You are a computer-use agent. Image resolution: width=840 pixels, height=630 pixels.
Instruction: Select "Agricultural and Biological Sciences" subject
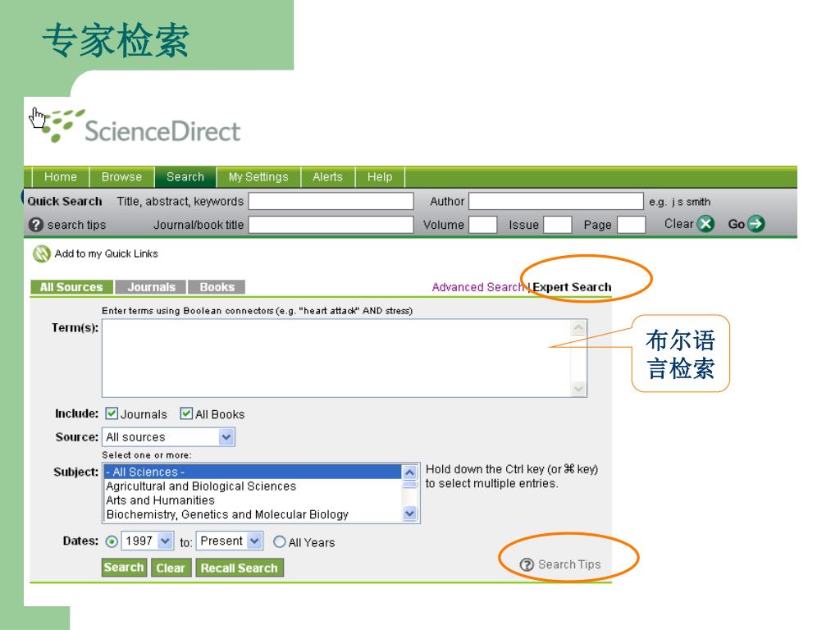click(x=253, y=486)
